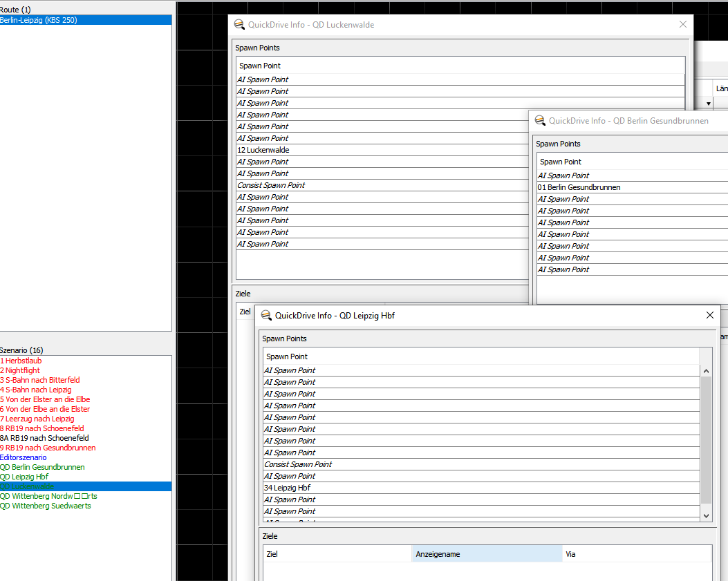Viewport: 728px width, 581px height.
Task: Select the 12 Luckenwalde spawn point row
Action: pos(263,150)
